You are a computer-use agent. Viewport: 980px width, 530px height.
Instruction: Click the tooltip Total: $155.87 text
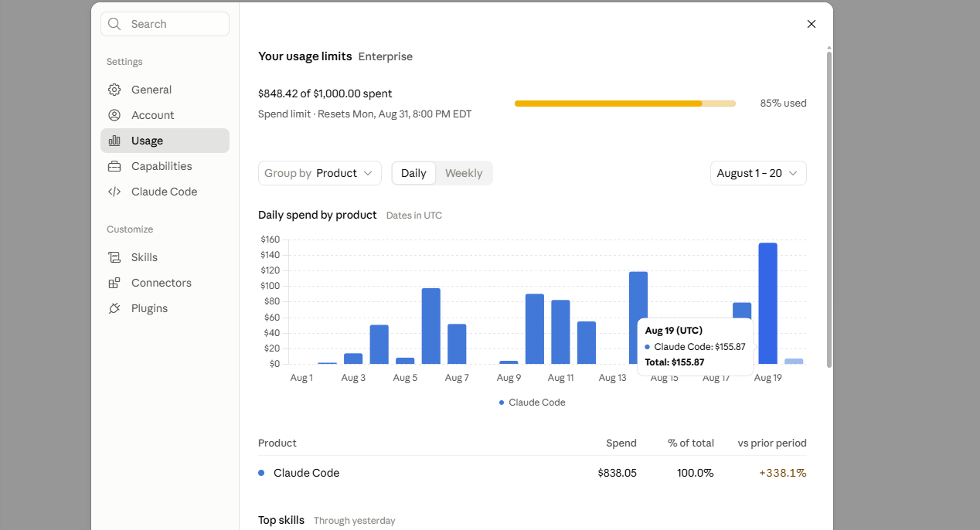pos(675,362)
